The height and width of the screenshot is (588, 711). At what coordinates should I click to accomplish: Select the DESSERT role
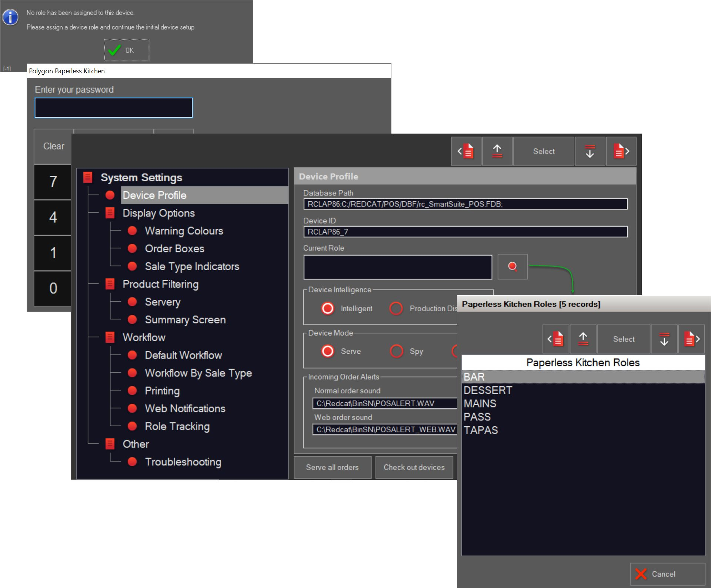[x=583, y=390]
